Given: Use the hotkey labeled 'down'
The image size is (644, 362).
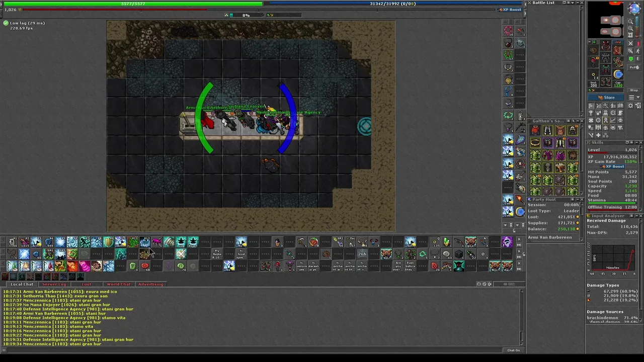Looking at the screenshot, I should point(193,242).
